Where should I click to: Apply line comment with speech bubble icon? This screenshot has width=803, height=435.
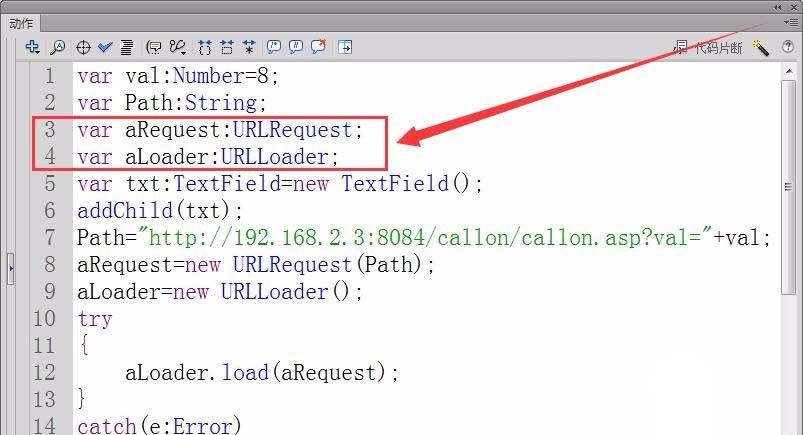pos(296,47)
